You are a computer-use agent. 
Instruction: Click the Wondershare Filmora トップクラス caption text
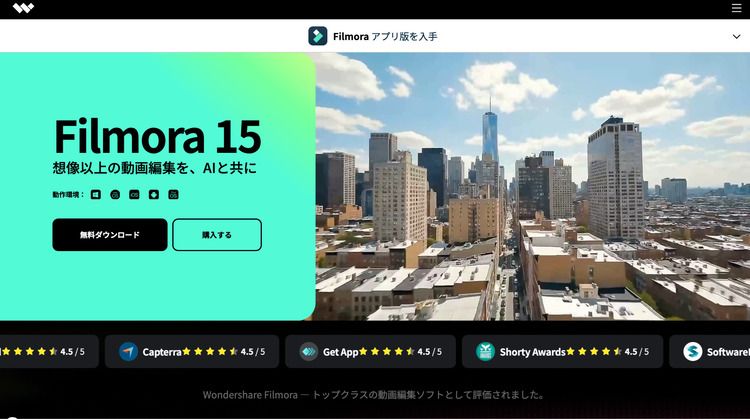pos(374,395)
